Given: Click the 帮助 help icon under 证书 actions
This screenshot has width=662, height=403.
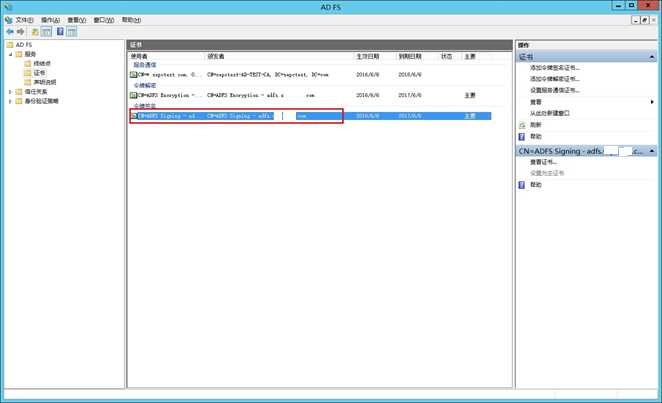Looking at the screenshot, I should [x=522, y=137].
